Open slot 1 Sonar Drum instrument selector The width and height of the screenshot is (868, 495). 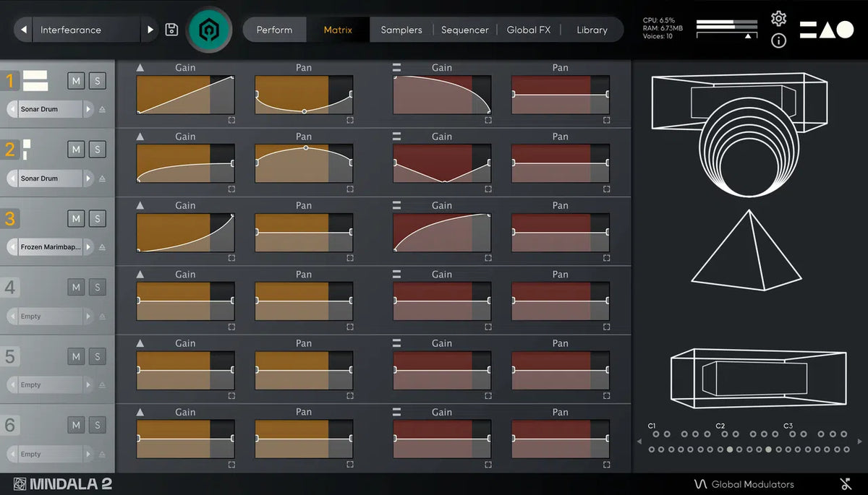click(49, 109)
